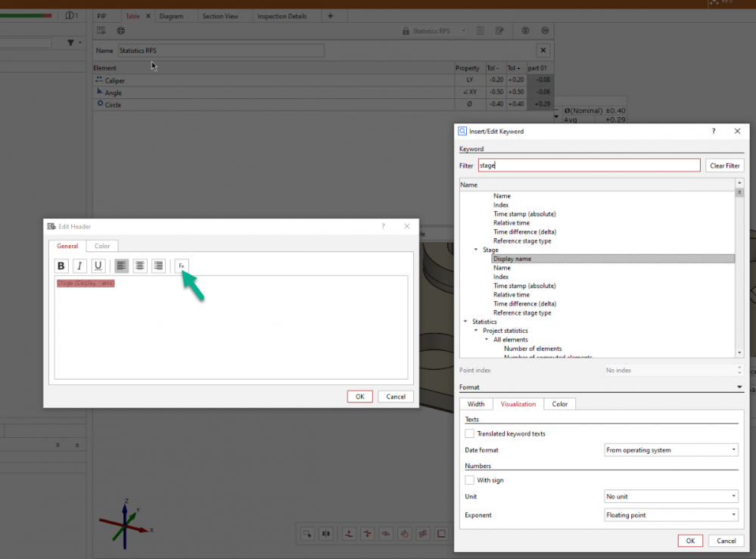Align header text to the left
Viewport: 756px width, 559px height.
(x=121, y=266)
